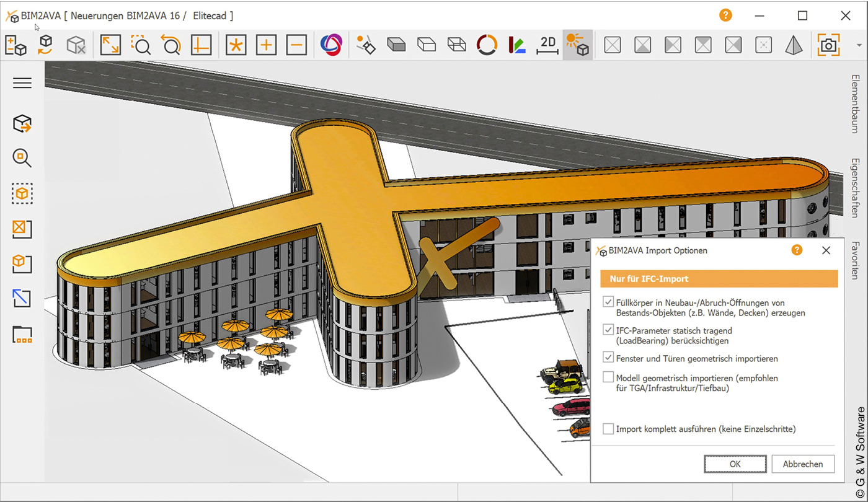The image size is (868, 502).
Task: Open the 2D dimension view tool
Action: pos(546,44)
